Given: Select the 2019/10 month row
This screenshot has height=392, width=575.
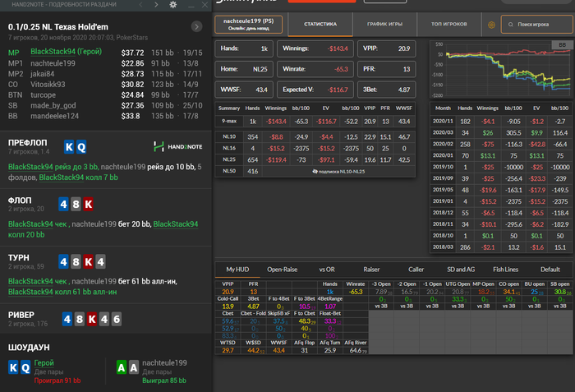Looking at the screenshot, I should (501, 167).
